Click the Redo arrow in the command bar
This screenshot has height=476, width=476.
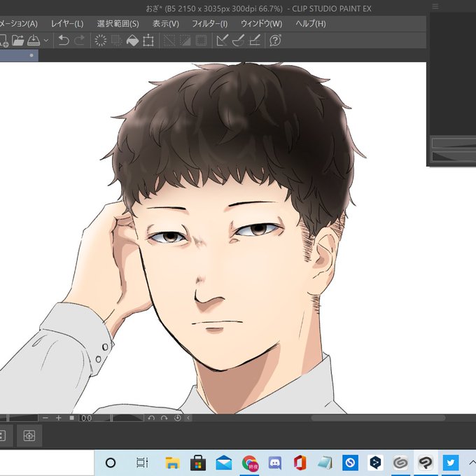click(x=80, y=40)
